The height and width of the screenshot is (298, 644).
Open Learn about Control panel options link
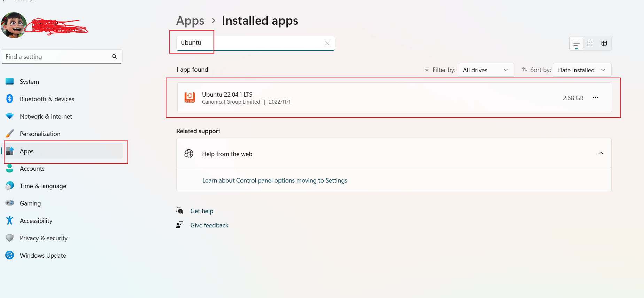[275, 180]
